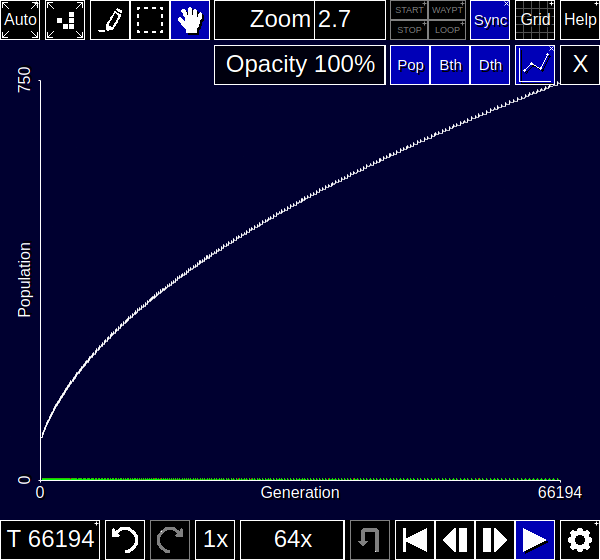Click the undo arrow icon
This screenshot has height=560, width=600.
[x=125, y=540]
